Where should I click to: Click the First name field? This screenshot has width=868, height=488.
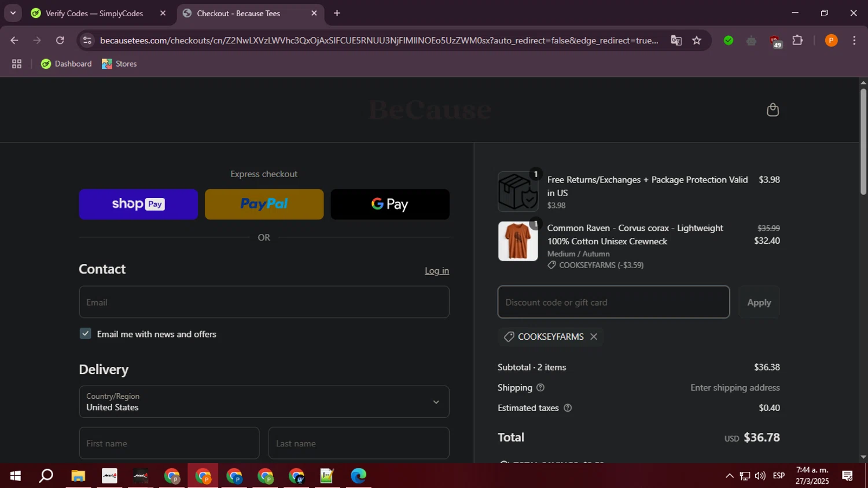coord(169,443)
